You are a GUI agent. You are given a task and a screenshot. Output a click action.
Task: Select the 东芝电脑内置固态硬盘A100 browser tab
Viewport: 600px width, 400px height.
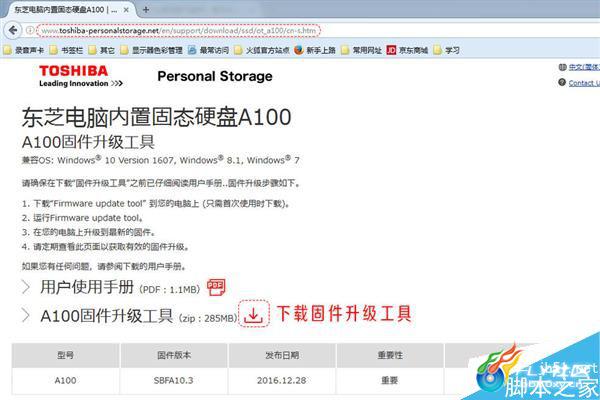pos(67,10)
